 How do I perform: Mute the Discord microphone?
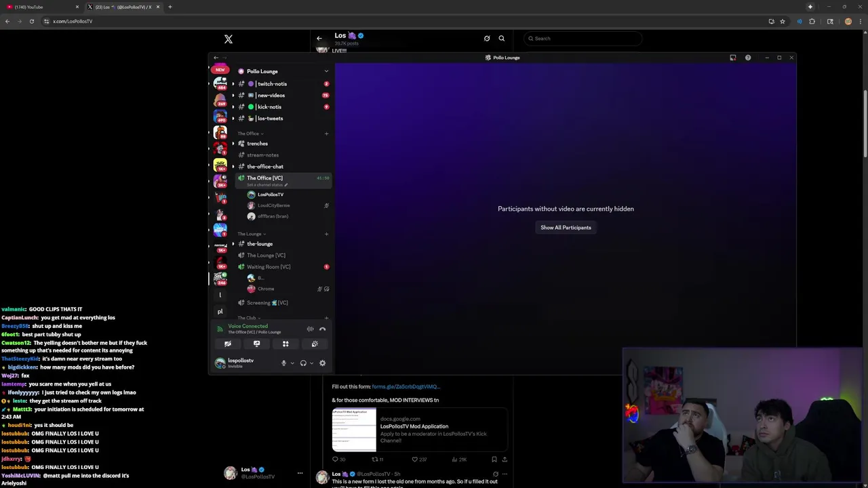coord(283,363)
